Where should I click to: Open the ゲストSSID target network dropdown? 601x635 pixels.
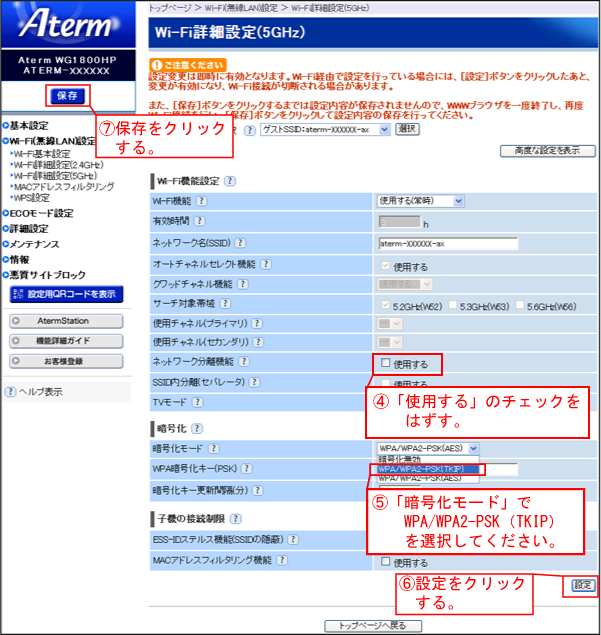324,129
